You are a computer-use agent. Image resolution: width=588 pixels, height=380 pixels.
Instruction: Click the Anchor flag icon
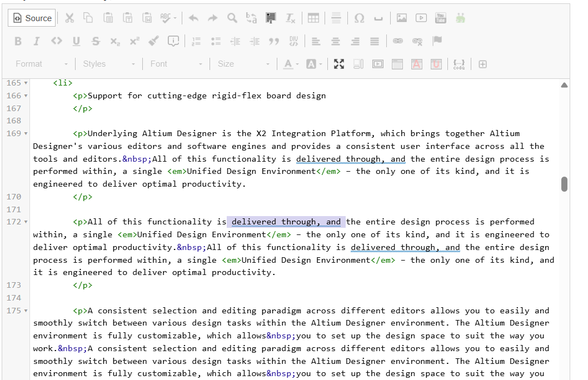[437, 41]
